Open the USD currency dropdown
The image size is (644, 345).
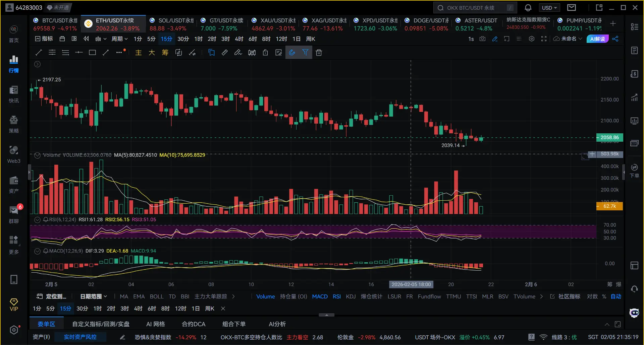pos(549,8)
